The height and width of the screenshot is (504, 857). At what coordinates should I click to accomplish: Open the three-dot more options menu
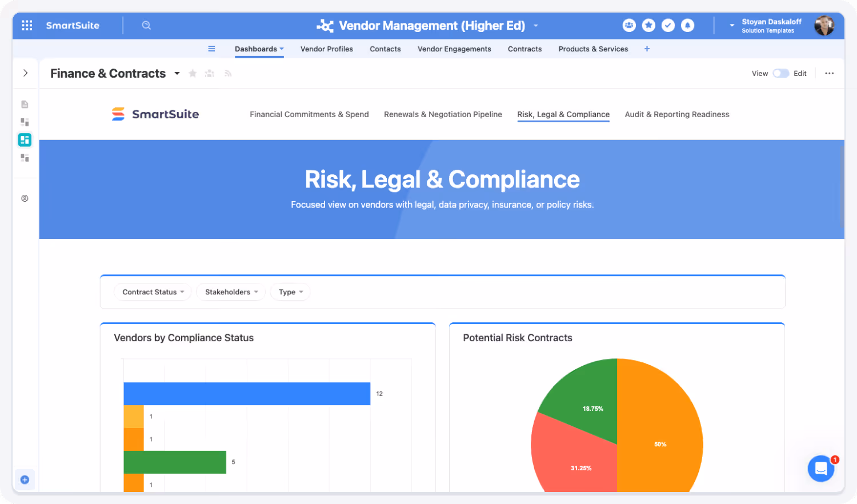pyautogui.click(x=830, y=73)
